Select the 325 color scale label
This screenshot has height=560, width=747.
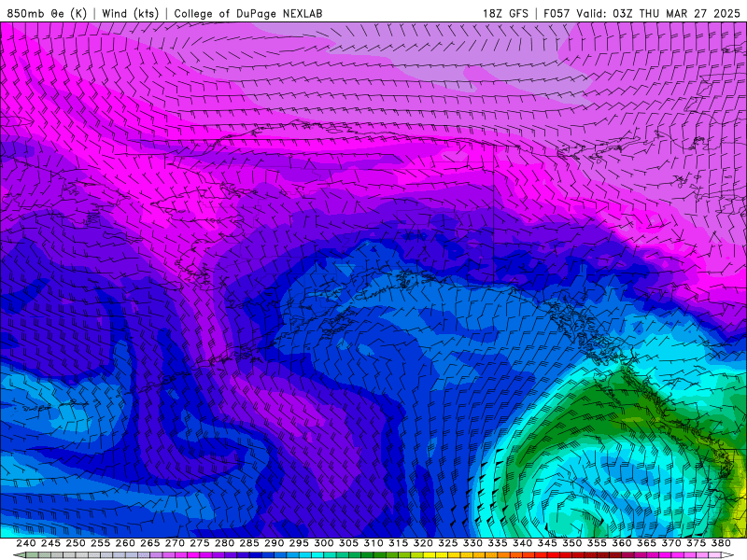447,543
